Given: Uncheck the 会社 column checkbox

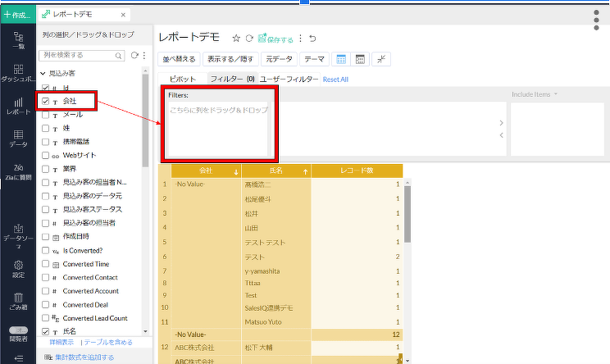Looking at the screenshot, I should (47, 101).
